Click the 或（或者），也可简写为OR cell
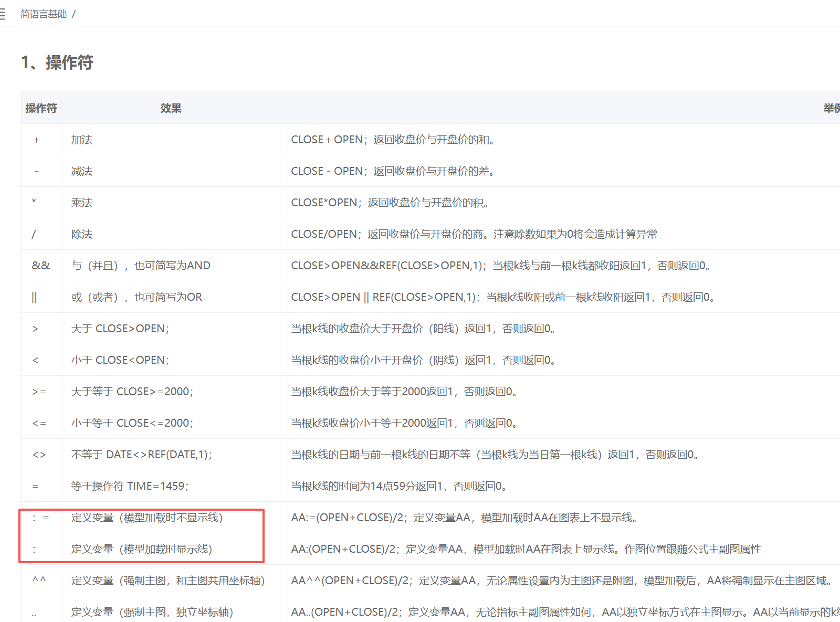Image resolution: width=840 pixels, height=622 pixels. pyautogui.click(x=136, y=297)
